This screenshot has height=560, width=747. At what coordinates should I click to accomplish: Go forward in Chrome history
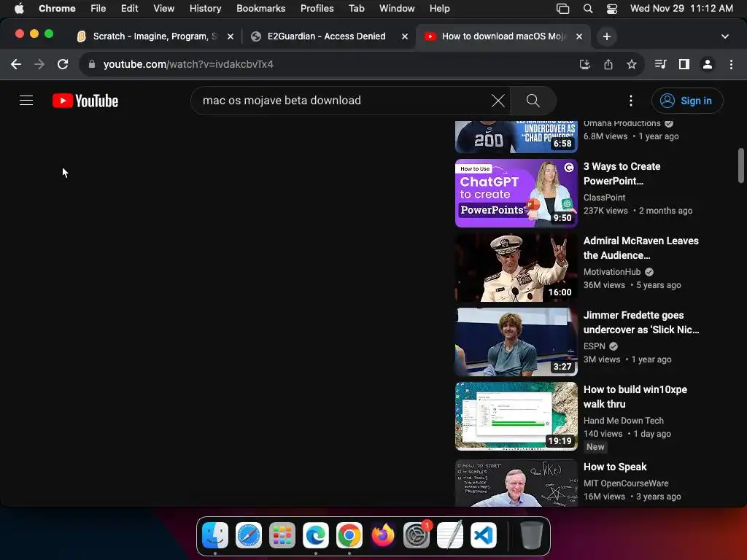coord(39,64)
